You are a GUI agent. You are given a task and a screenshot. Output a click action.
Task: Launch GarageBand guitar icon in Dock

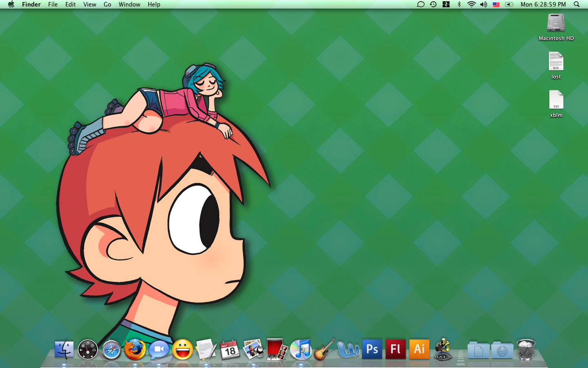(x=325, y=350)
